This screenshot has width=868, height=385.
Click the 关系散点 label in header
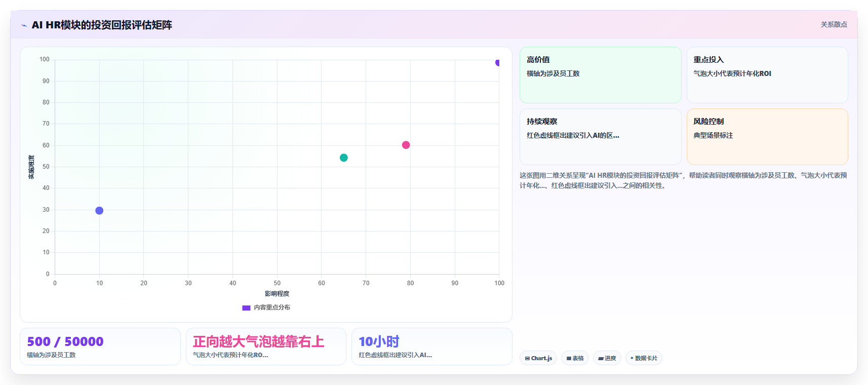point(834,24)
